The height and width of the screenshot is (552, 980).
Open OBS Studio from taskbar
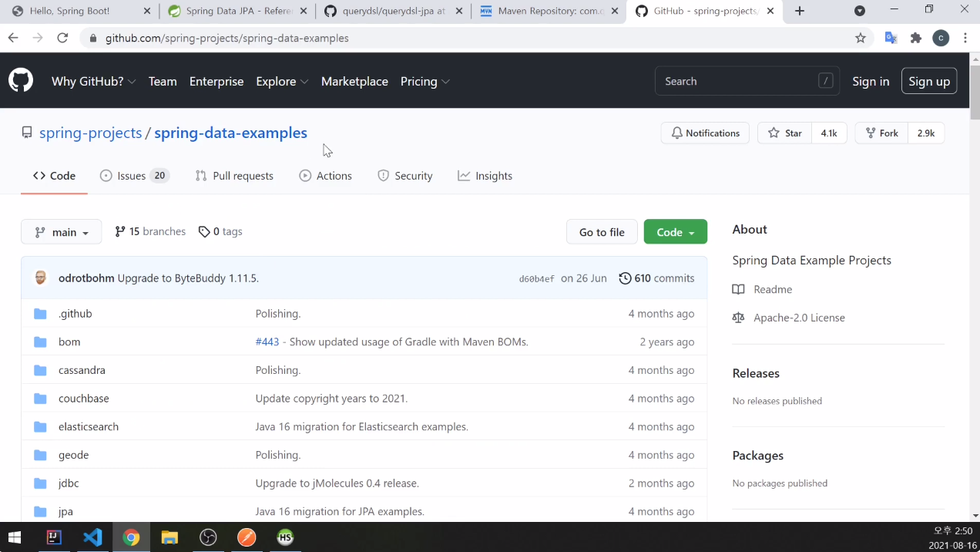(208, 537)
